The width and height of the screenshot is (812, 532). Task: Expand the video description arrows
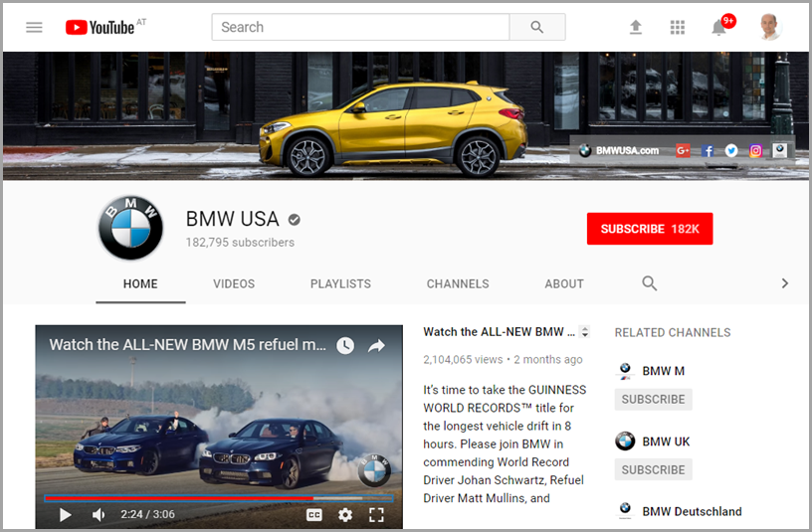[585, 332]
